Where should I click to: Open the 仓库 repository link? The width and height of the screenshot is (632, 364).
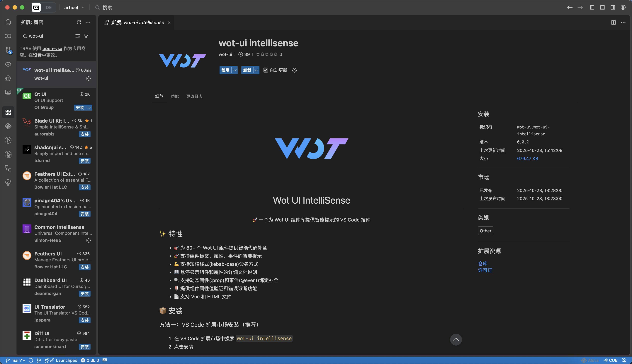click(483, 264)
